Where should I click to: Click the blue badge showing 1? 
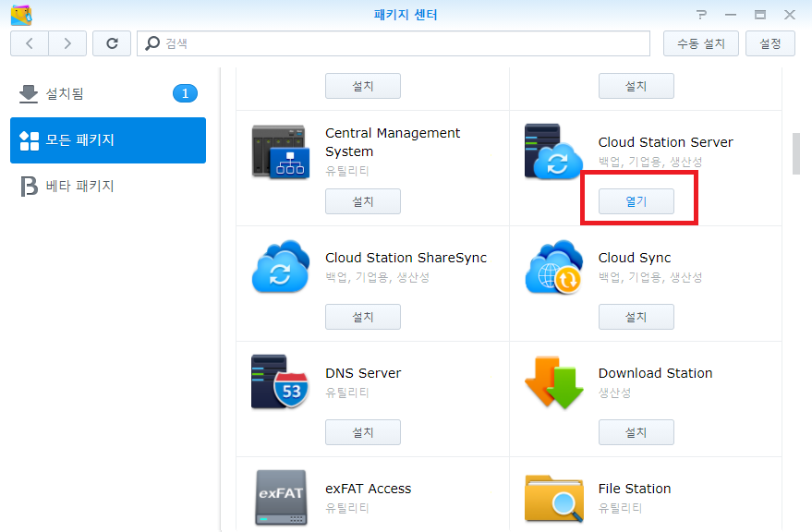185,94
